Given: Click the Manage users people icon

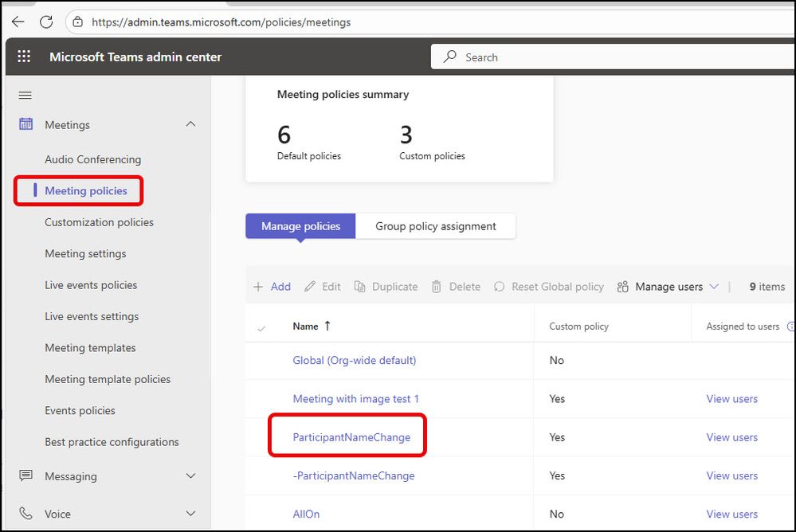Looking at the screenshot, I should [x=623, y=287].
